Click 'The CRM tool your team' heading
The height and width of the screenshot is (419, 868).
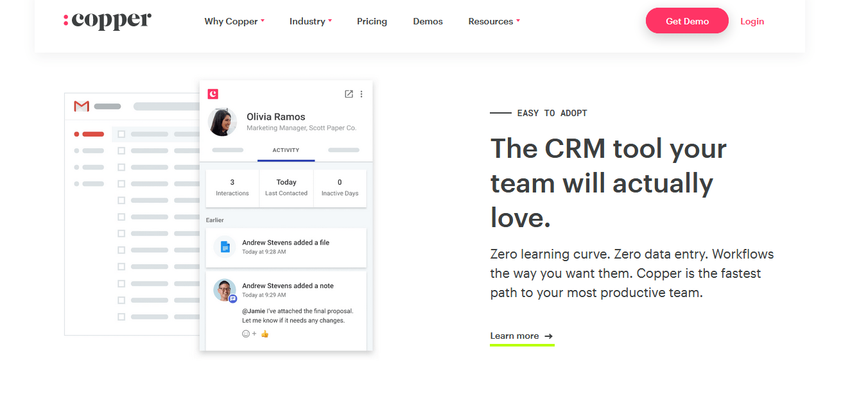pos(609,183)
